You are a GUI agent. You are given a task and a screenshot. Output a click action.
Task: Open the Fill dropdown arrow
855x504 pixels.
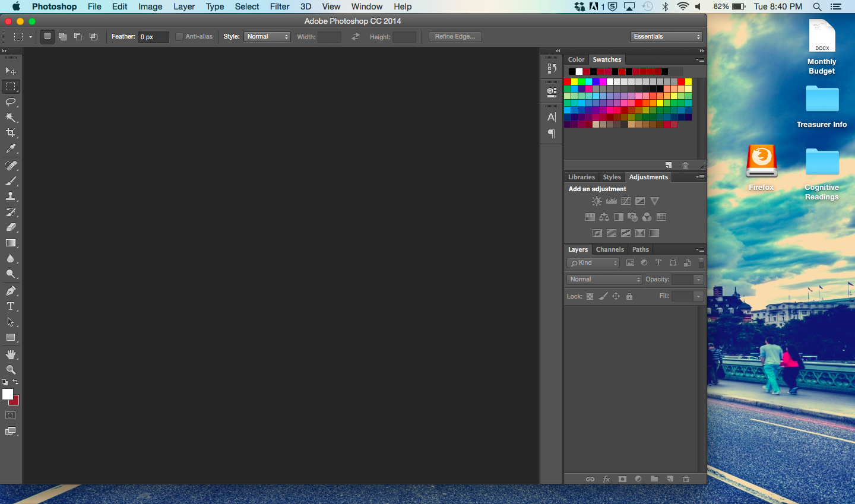(699, 296)
